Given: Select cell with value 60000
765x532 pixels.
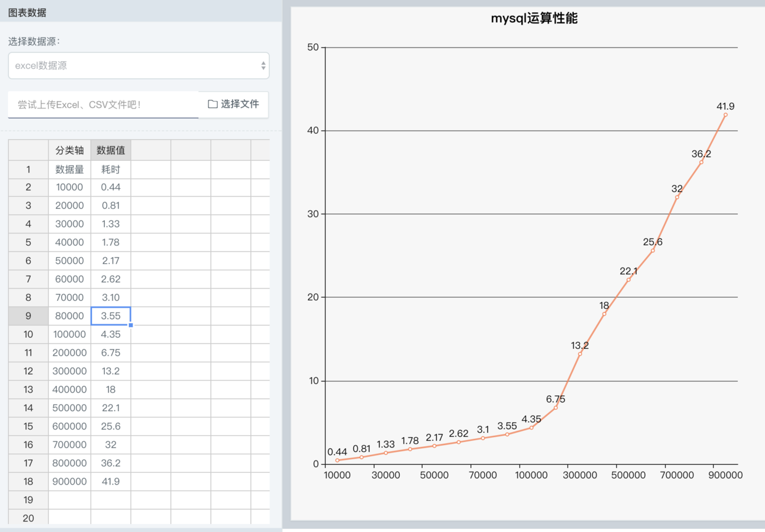Looking at the screenshot, I should click(x=70, y=279).
